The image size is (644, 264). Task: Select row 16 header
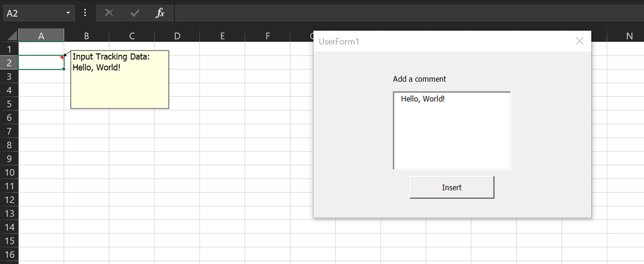tap(9, 254)
